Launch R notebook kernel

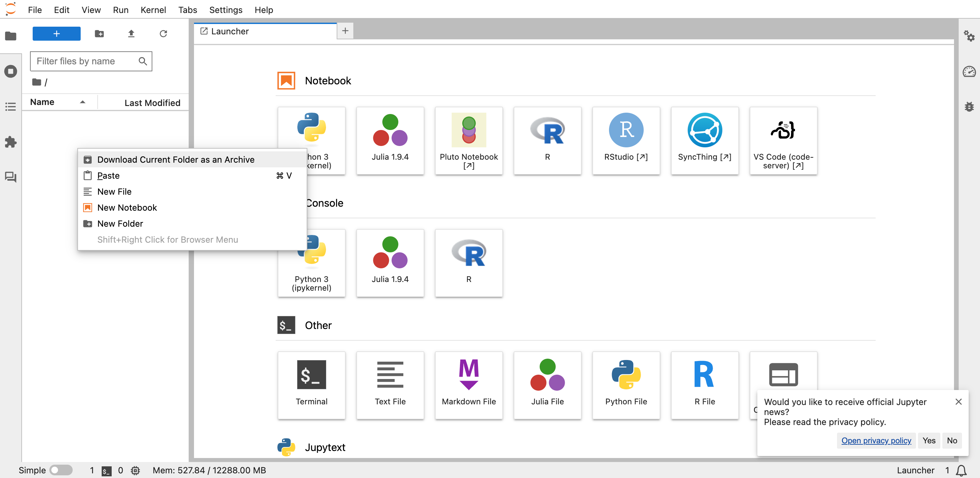pos(547,141)
